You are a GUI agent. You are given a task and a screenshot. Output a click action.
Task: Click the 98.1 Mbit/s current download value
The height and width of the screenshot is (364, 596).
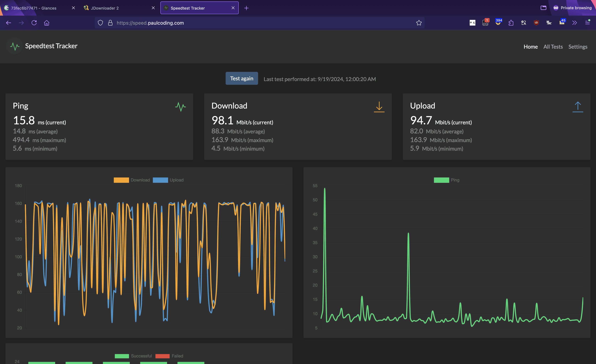[x=242, y=120]
